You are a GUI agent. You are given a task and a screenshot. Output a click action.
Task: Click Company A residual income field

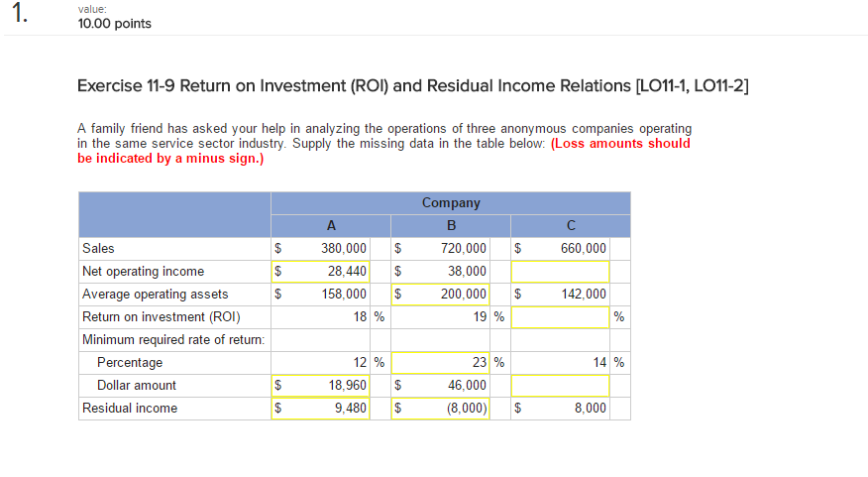pyautogui.click(x=320, y=409)
